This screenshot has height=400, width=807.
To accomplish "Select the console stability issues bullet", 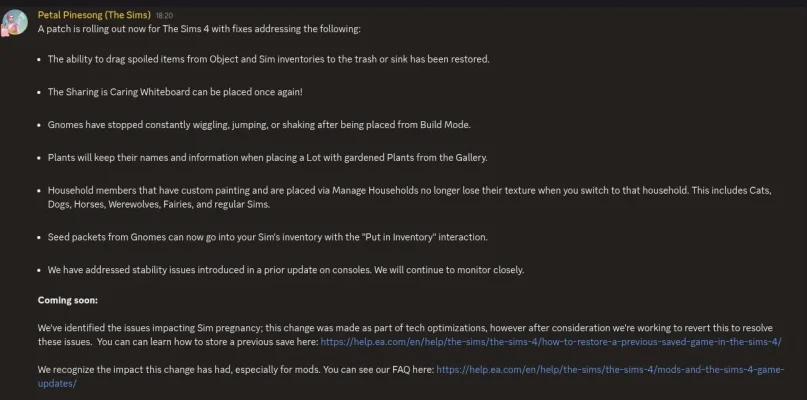I will 286,270.
